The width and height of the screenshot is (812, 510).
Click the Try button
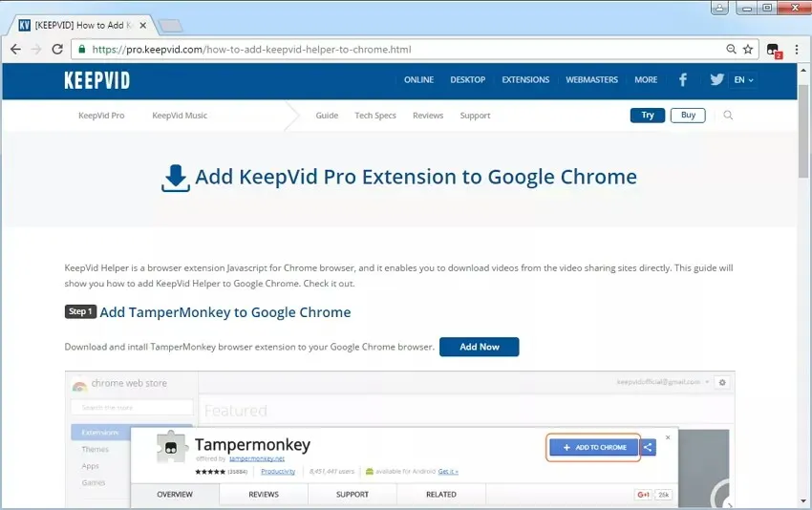pyautogui.click(x=648, y=115)
